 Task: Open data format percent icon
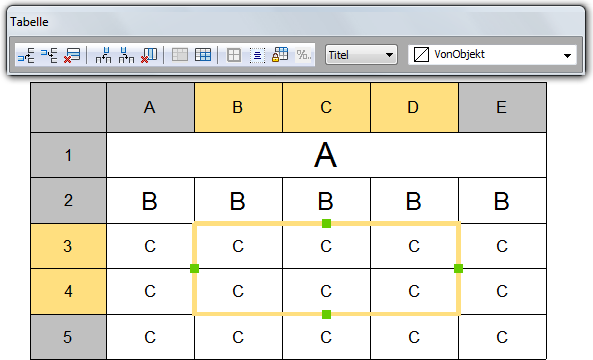(x=304, y=55)
